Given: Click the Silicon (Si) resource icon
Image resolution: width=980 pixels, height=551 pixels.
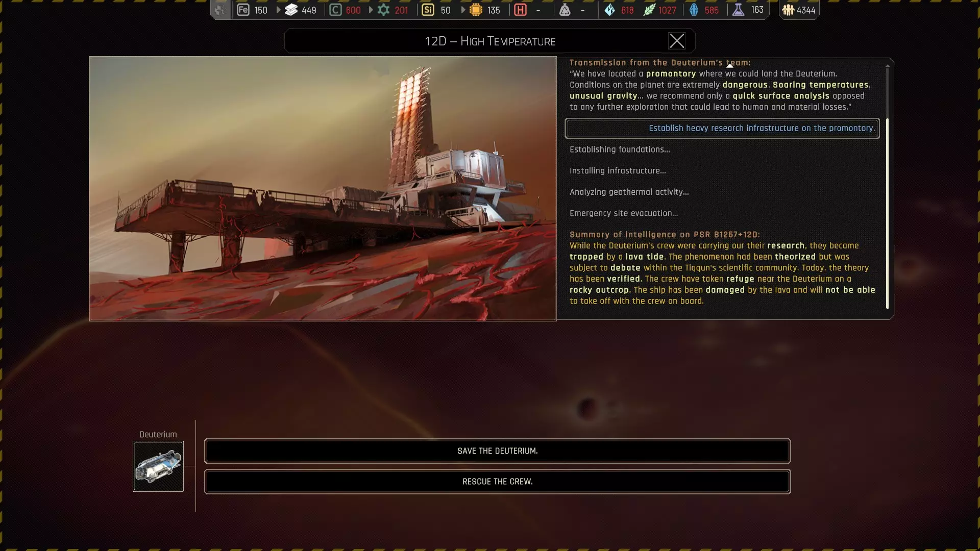Looking at the screenshot, I should coord(428,10).
